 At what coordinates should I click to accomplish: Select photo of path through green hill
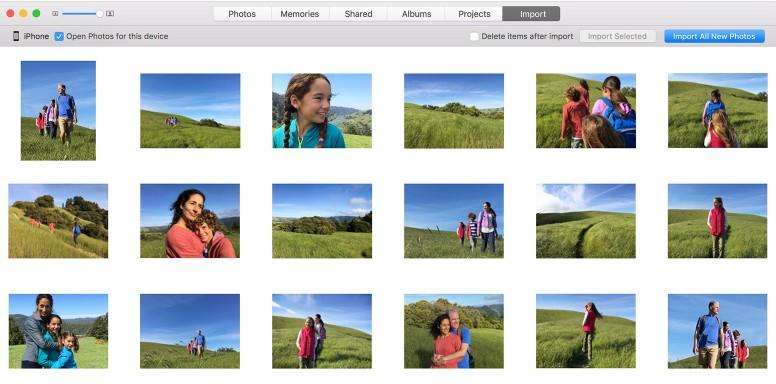(x=586, y=221)
